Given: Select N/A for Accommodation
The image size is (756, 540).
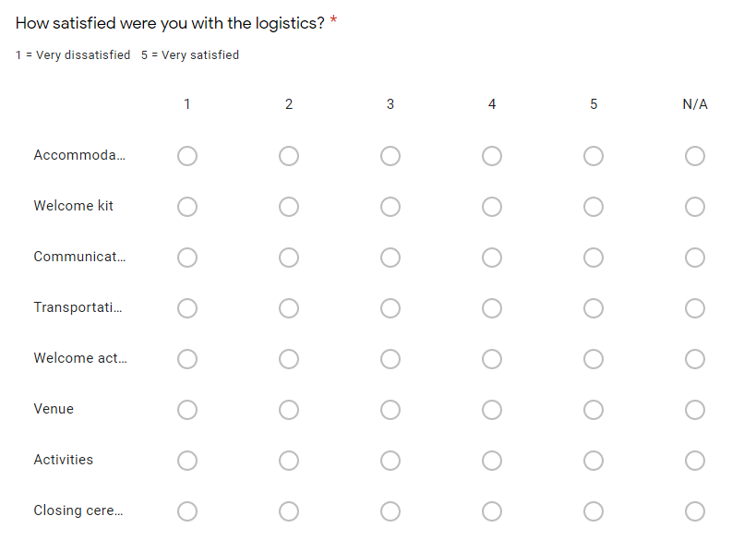Looking at the screenshot, I should click(695, 156).
